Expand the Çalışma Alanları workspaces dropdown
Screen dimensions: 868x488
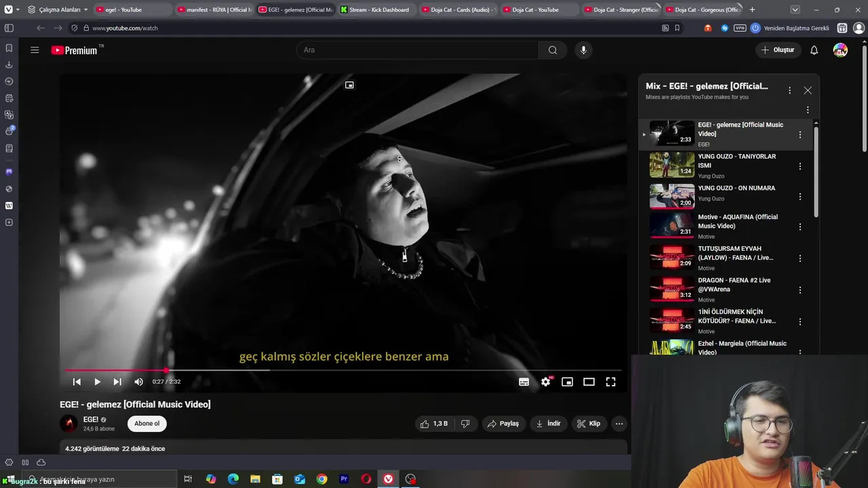[x=58, y=9]
